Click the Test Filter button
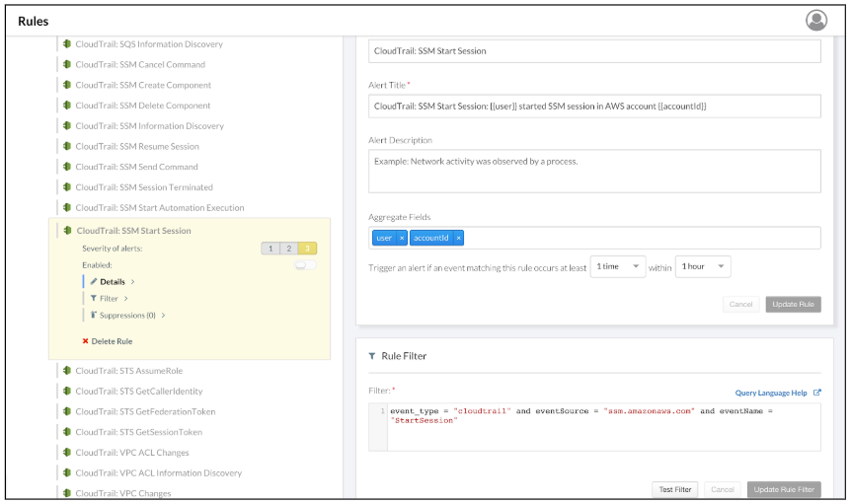Image resolution: width=851 pixels, height=504 pixels. click(x=675, y=489)
